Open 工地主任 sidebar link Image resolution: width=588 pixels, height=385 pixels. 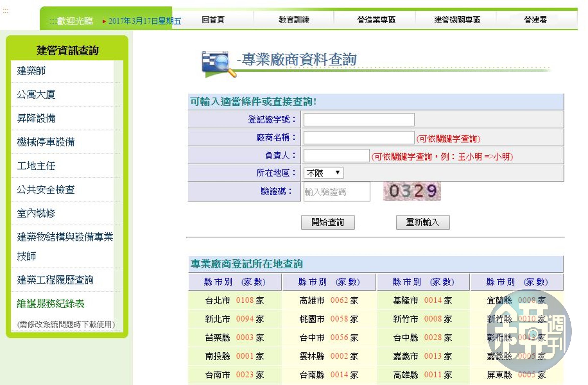click(x=36, y=166)
